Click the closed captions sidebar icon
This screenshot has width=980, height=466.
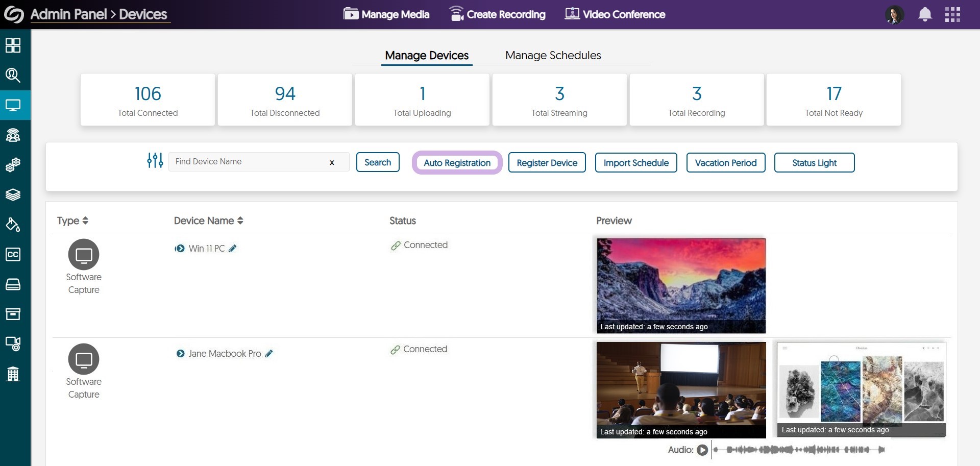pyautogui.click(x=13, y=254)
